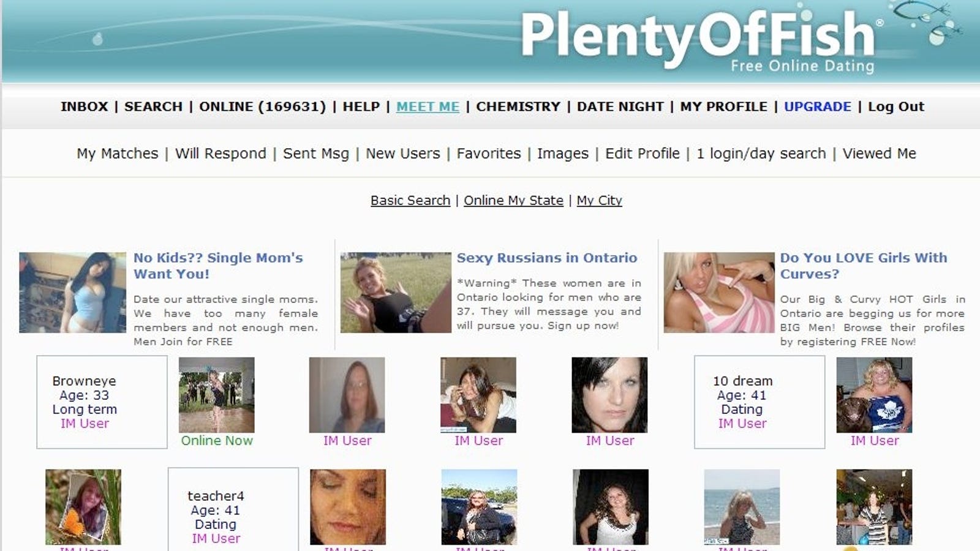Click the Basic Search link
Image resolution: width=980 pixels, height=551 pixels.
coord(410,200)
